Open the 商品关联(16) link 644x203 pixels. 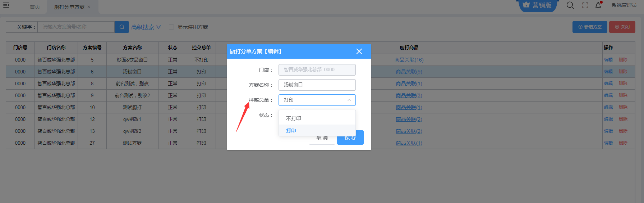tap(409, 60)
